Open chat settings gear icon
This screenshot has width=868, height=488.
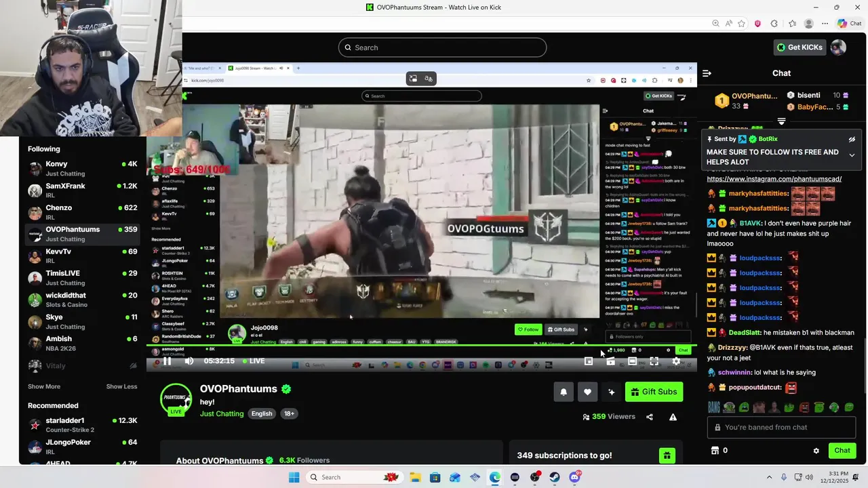[x=816, y=451]
